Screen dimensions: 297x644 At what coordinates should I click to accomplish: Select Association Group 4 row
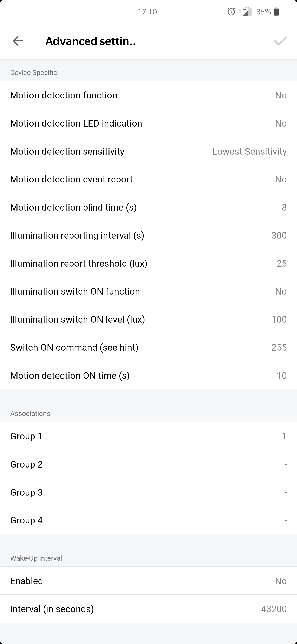[x=148, y=520]
